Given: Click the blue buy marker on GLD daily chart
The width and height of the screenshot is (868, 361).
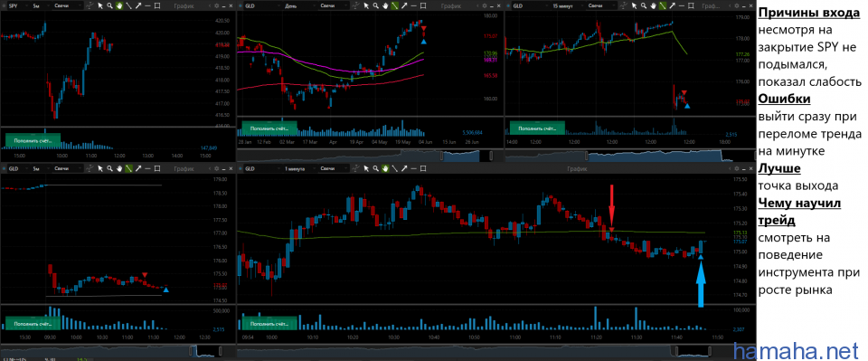Looking at the screenshot, I should (423, 41).
